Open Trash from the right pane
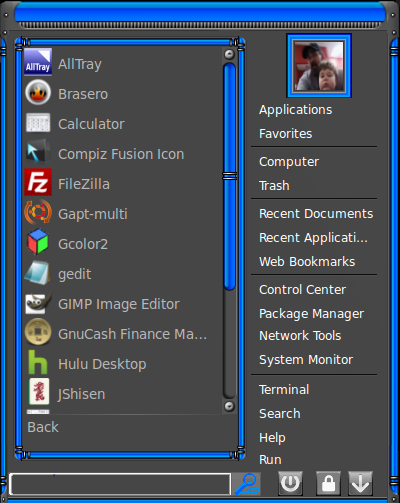400x503 pixels. pyautogui.click(x=274, y=186)
